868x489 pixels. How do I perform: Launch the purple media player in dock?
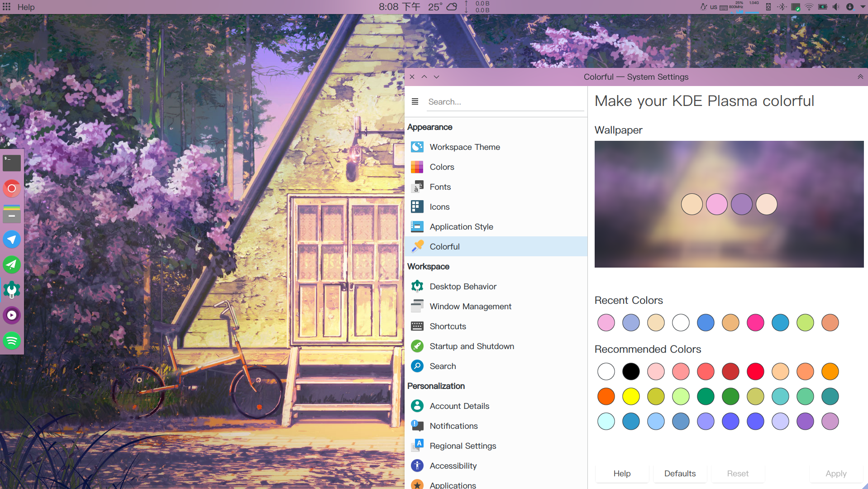(12, 315)
